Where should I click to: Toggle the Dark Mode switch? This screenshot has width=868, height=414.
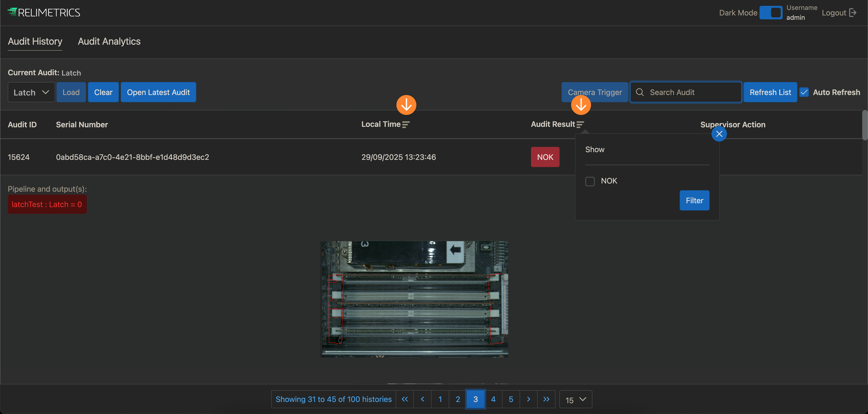coord(771,13)
